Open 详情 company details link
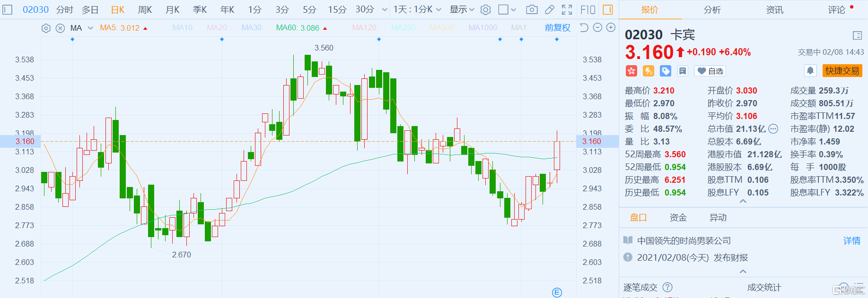The height and width of the screenshot is (298, 868). pos(851,241)
